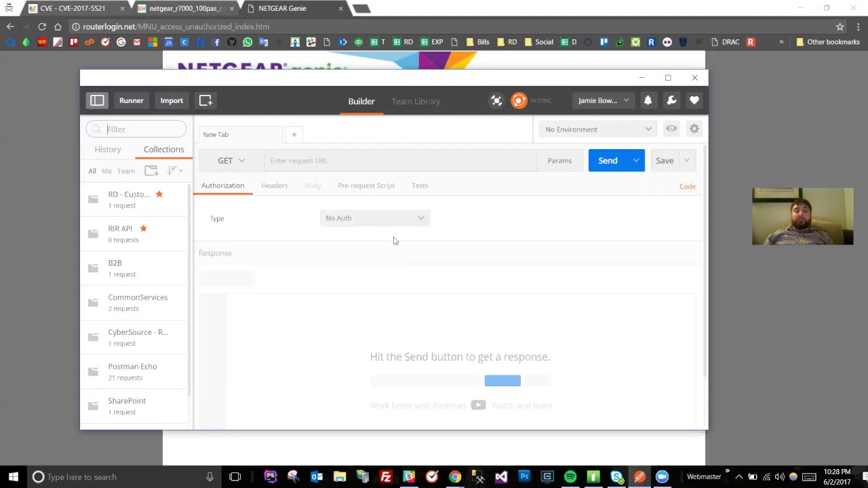Open the B2B collection

[x=134, y=268]
